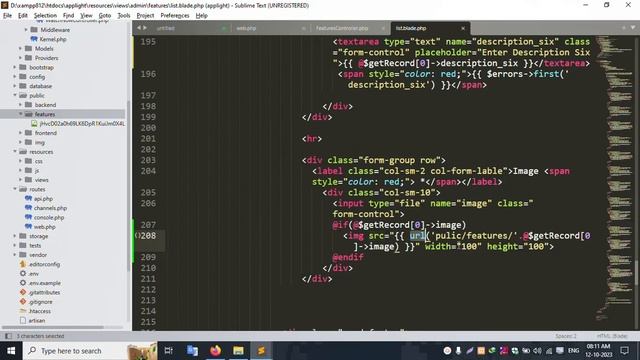This screenshot has width=640, height=360.
Task: Open the Tools menu
Action: coord(124,16)
